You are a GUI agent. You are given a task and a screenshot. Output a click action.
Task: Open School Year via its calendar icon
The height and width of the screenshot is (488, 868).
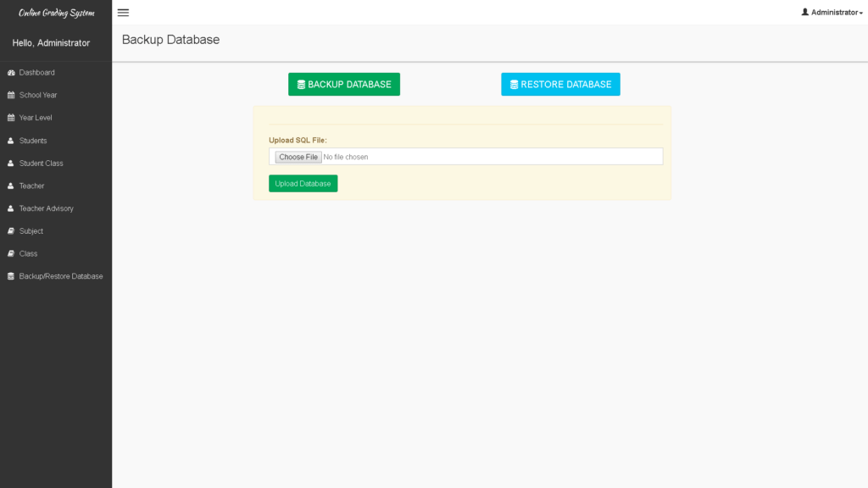point(10,95)
